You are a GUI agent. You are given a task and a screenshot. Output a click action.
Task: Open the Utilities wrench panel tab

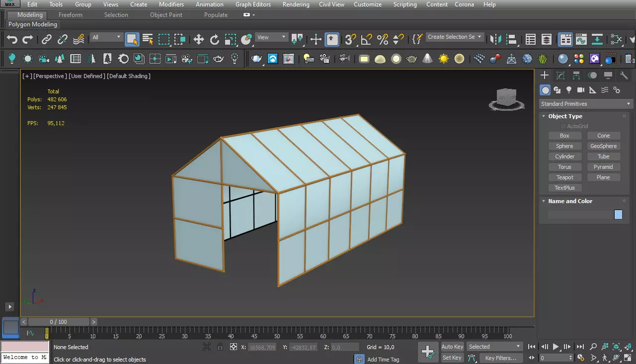tap(624, 75)
